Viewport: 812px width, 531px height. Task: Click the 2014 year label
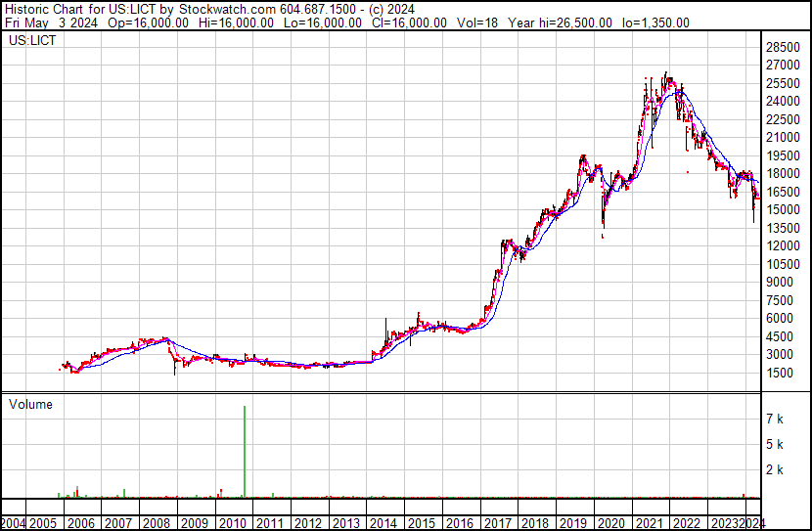click(x=383, y=523)
